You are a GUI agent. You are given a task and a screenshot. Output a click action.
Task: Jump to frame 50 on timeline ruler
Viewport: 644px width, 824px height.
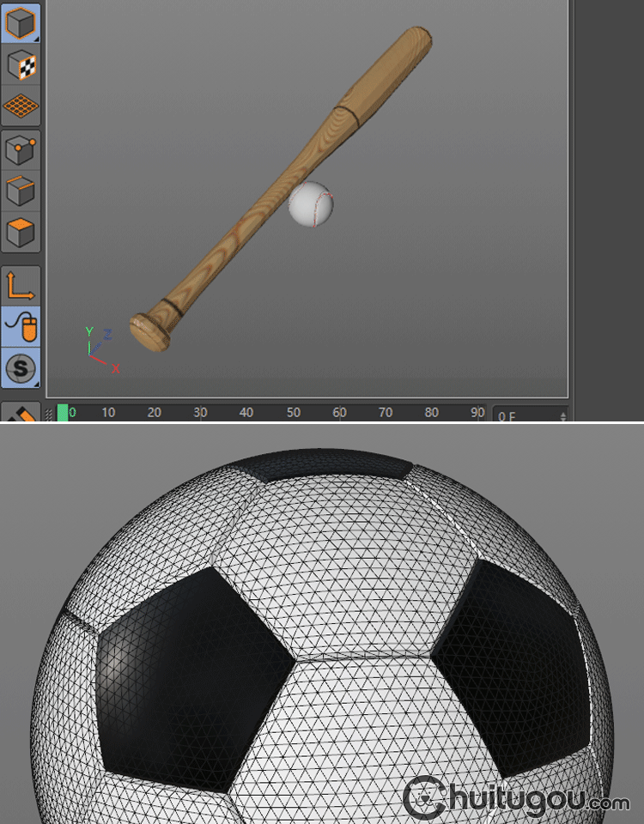[294, 413]
